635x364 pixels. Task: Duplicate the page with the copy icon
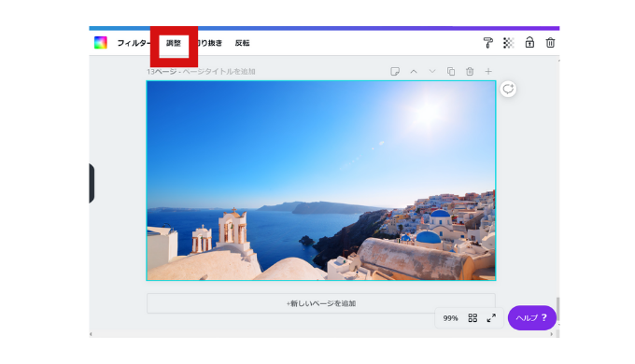(x=451, y=72)
